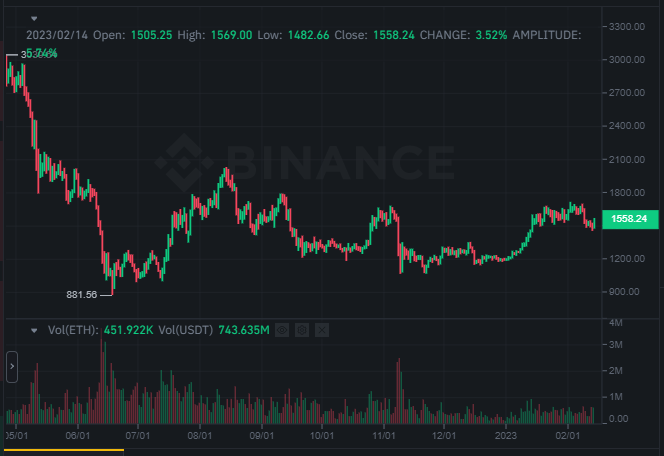Click the 881.56 low price marker
664x456 pixels.
point(81,294)
